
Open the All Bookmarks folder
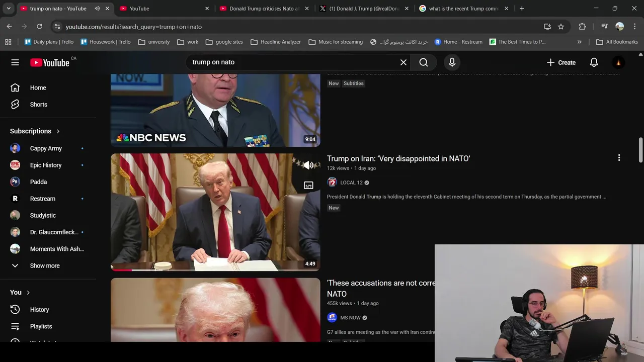click(617, 42)
